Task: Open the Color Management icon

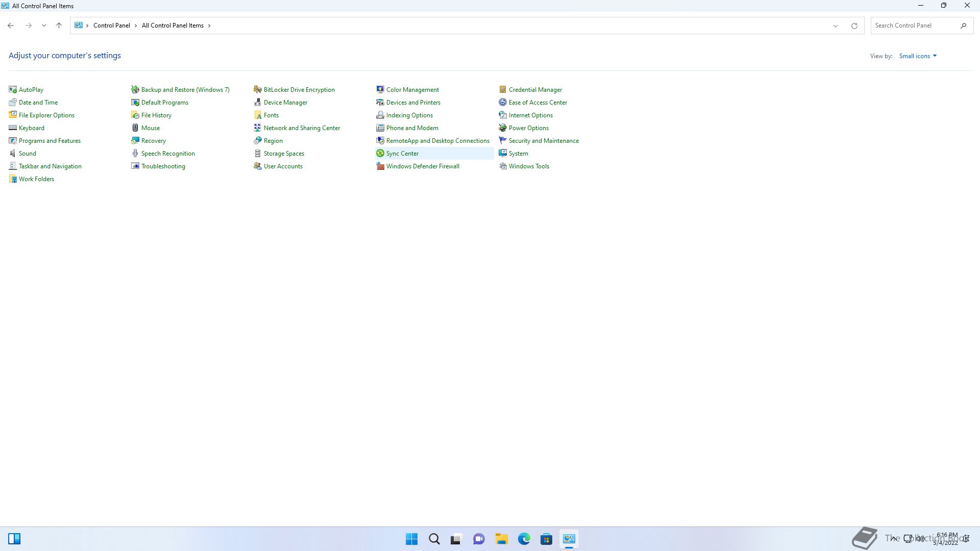Action: (380, 89)
